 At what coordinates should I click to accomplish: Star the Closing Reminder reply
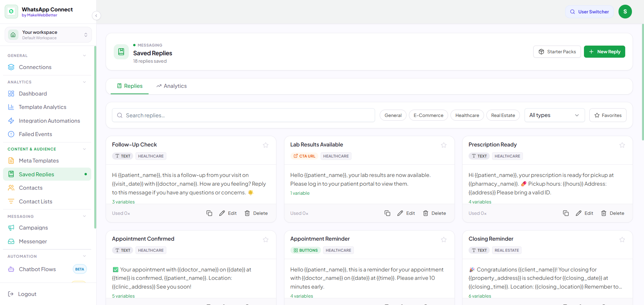point(622,240)
